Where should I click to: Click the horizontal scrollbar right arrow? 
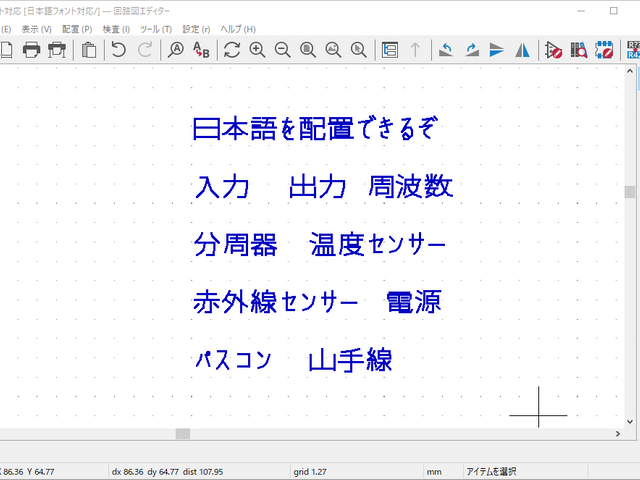[618, 434]
